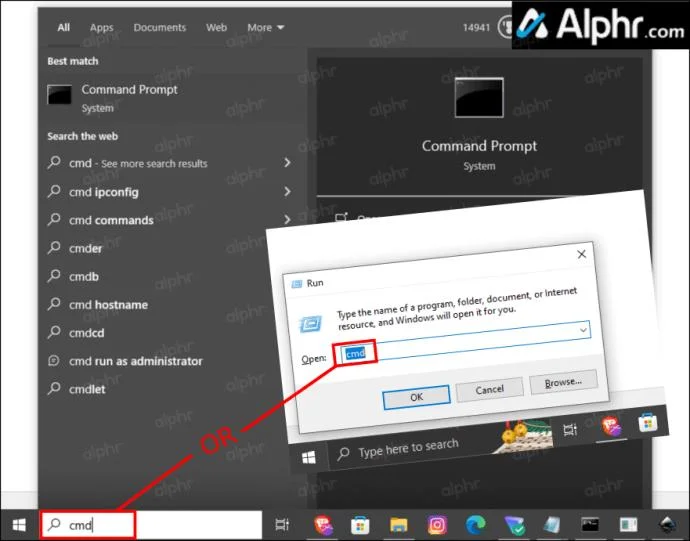690x541 pixels.
Task: Open the shield app with green checkmark
Action: [x=514, y=525]
